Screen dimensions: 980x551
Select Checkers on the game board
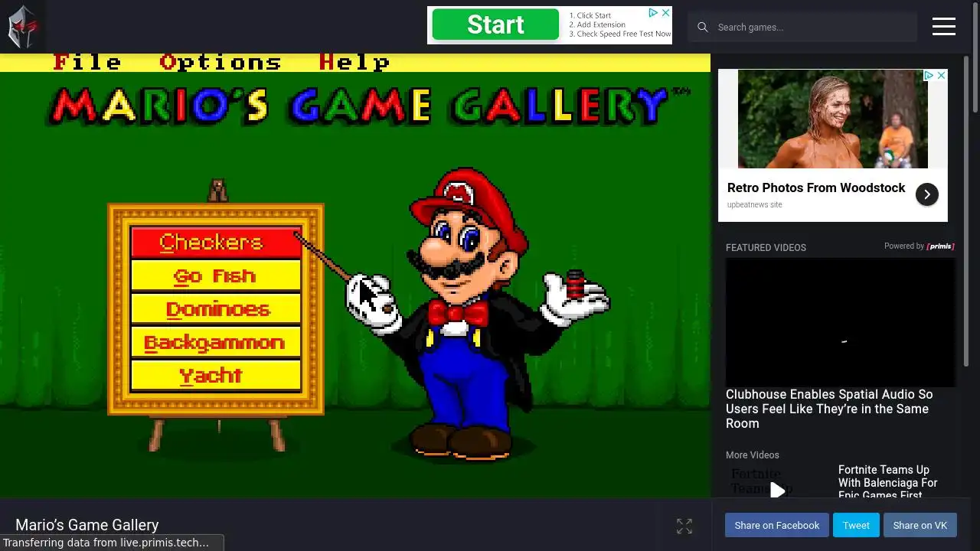point(216,243)
